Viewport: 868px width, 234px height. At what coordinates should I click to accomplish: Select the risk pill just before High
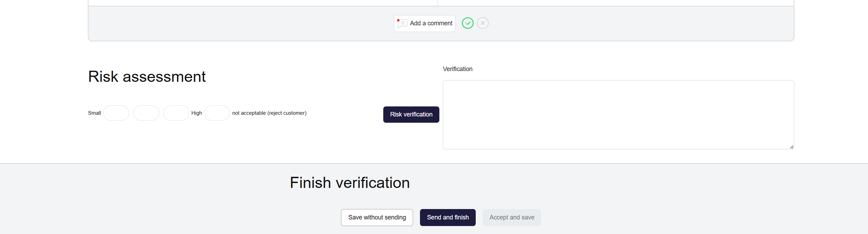click(176, 113)
